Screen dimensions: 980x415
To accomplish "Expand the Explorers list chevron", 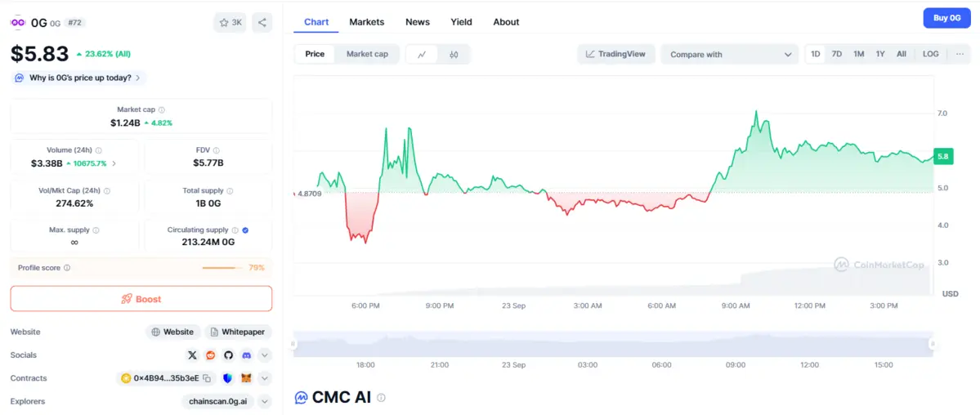I will pos(265,401).
